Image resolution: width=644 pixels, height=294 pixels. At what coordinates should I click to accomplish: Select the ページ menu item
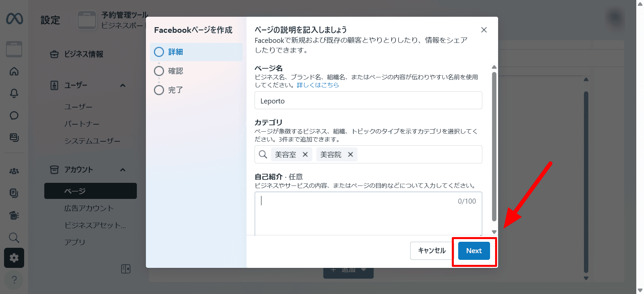pyautogui.click(x=91, y=191)
